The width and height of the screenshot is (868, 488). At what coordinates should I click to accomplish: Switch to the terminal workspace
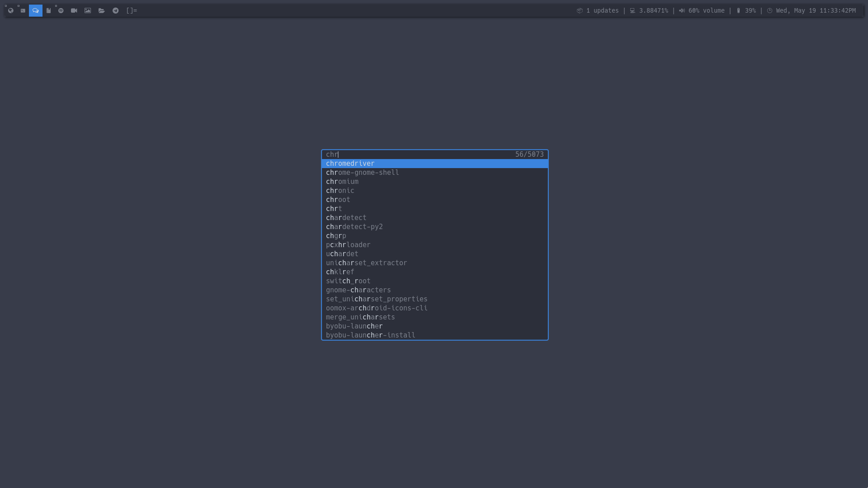(x=23, y=10)
